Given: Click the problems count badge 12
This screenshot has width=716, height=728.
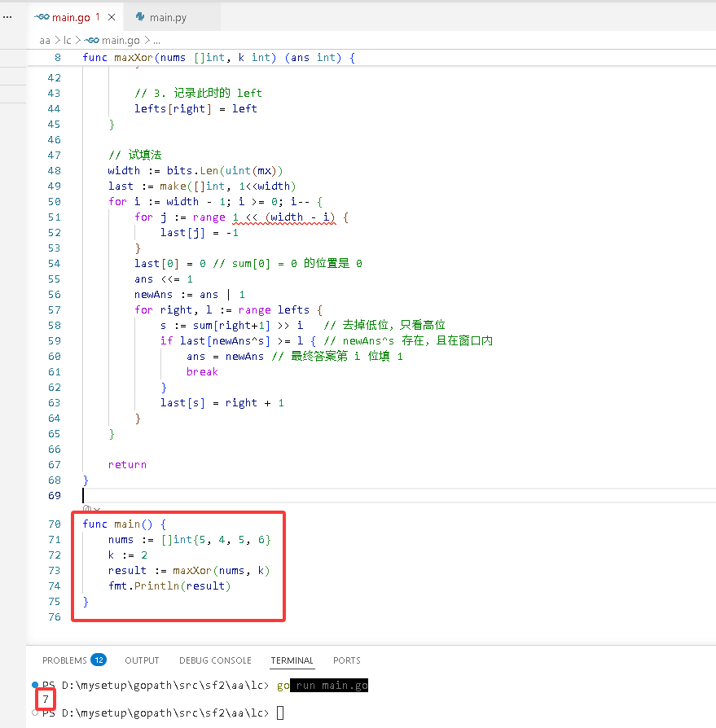Looking at the screenshot, I should 99,660.
